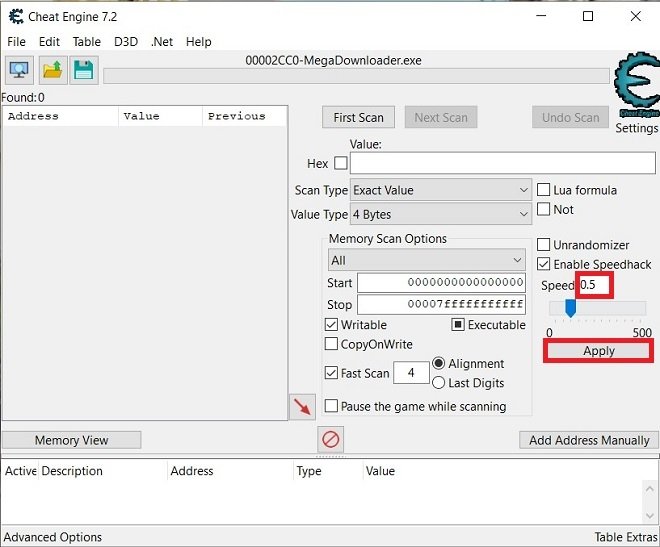Open the .Net menu

[x=162, y=42]
